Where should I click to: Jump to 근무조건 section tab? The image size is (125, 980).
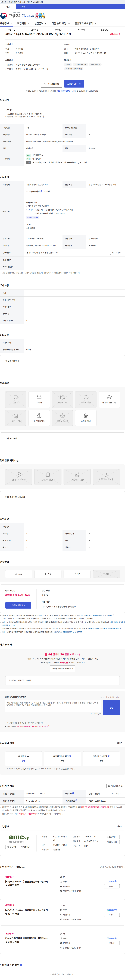point(35,30)
